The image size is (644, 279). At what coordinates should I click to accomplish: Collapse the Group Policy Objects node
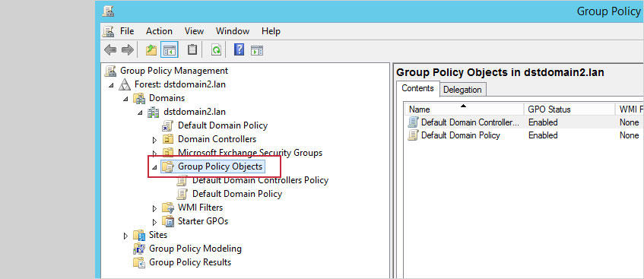pos(154,167)
